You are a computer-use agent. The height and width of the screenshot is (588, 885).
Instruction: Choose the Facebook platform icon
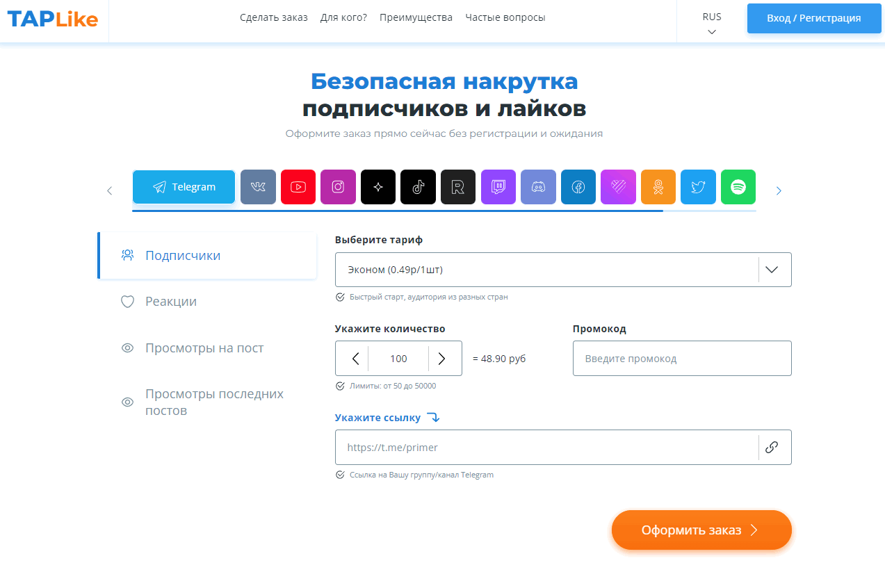[x=578, y=187]
